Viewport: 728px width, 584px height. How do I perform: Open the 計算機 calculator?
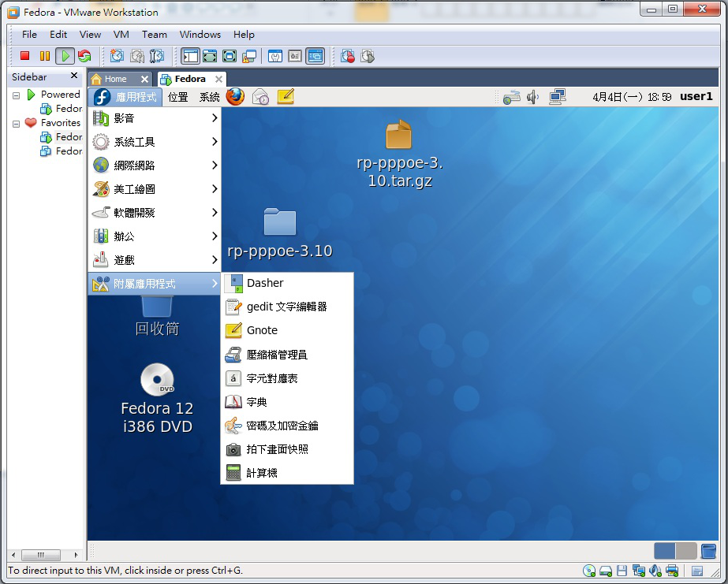tap(287, 473)
